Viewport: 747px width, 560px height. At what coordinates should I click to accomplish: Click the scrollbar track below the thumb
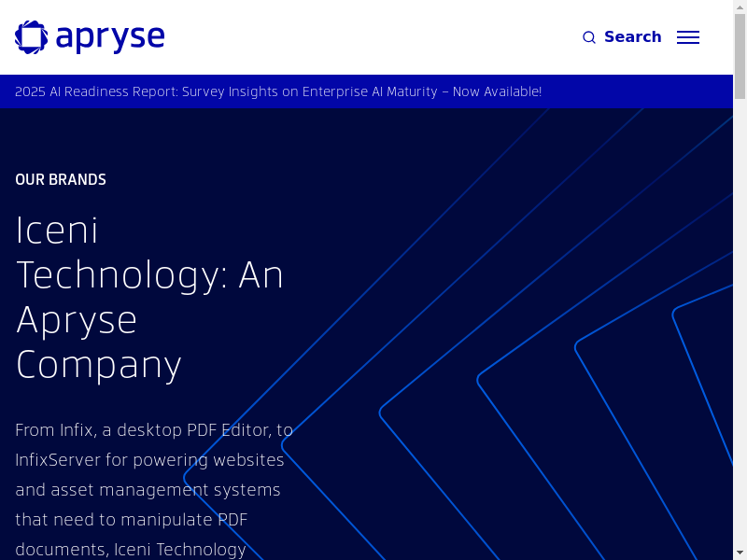point(740,327)
